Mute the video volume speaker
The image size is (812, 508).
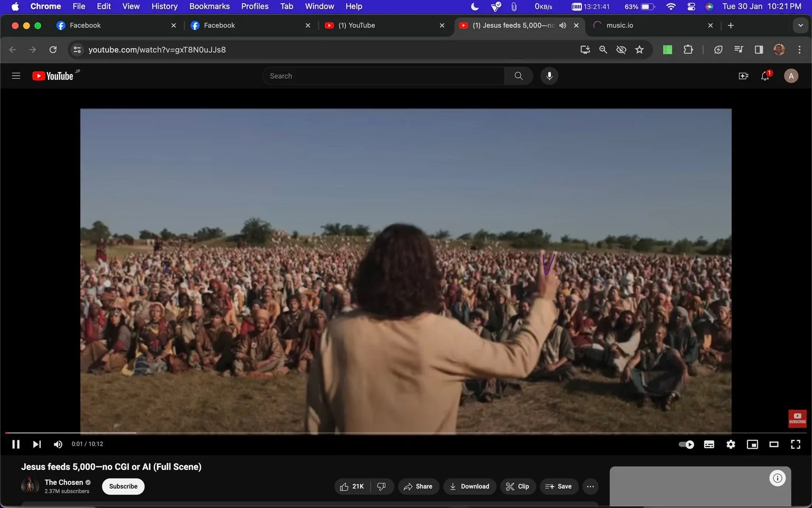(58, 444)
